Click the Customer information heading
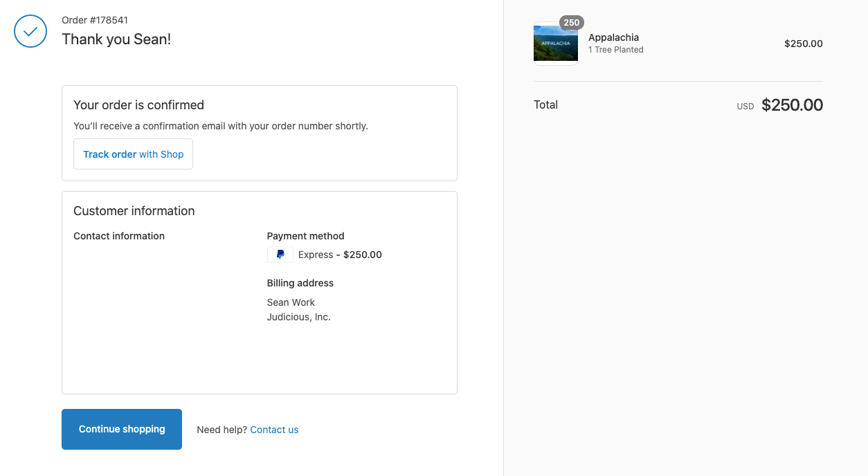 (x=134, y=211)
